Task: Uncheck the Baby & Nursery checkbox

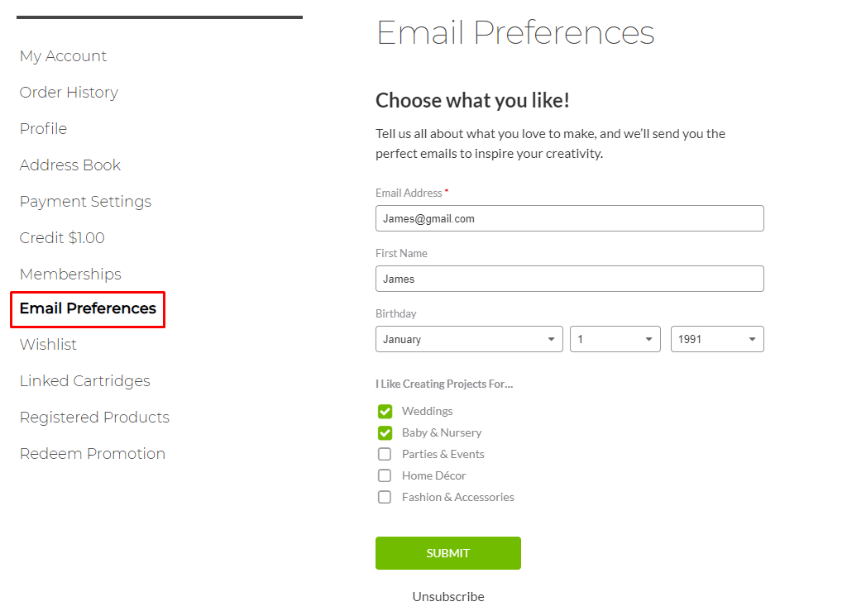Action: [x=385, y=432]
